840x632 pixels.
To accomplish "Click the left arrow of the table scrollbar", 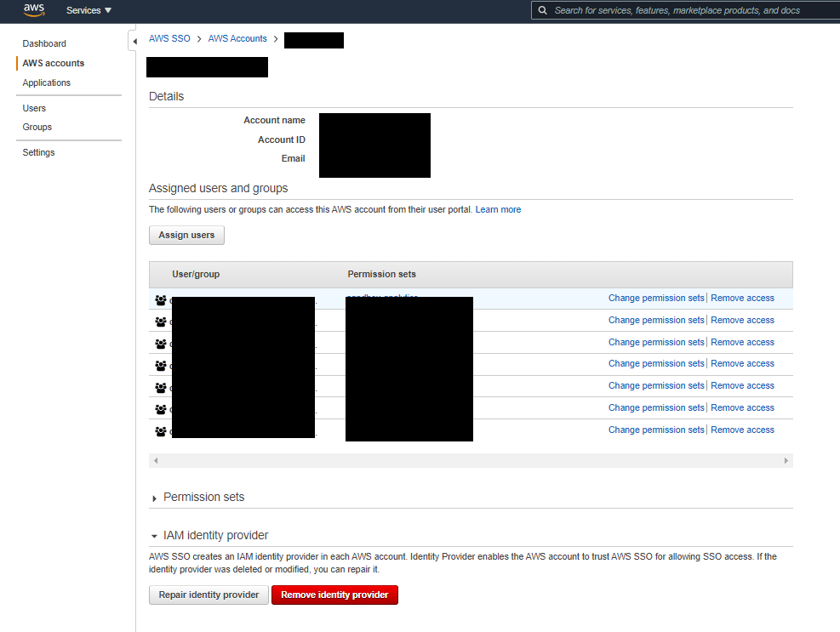I will (155, 459).
